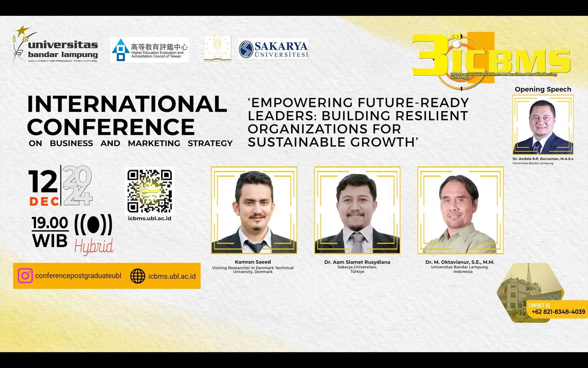
Task: Click the 'Dr. M. Oktavianur, S.E., M.M.' name
Action: [460, 262]
